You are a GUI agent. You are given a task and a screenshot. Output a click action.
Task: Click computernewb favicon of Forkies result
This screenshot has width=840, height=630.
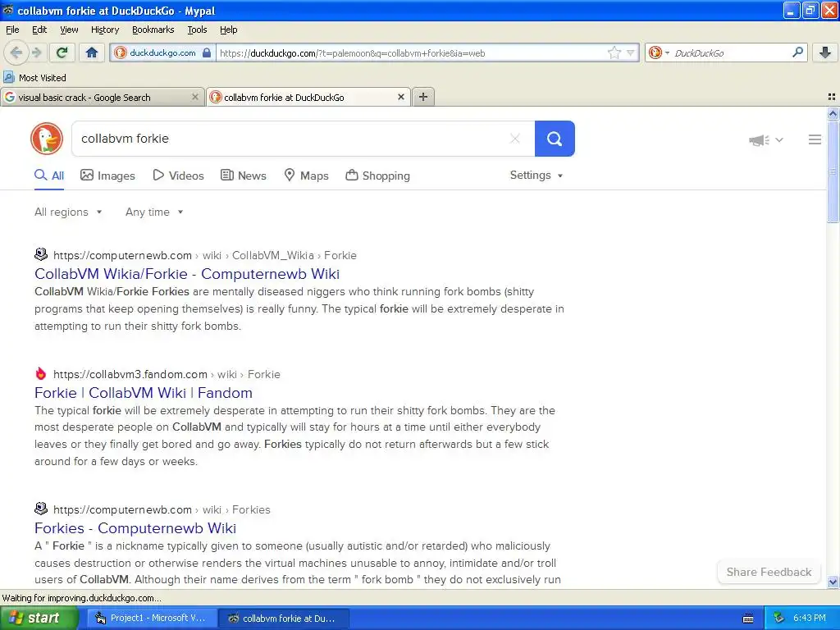(41, 508)
